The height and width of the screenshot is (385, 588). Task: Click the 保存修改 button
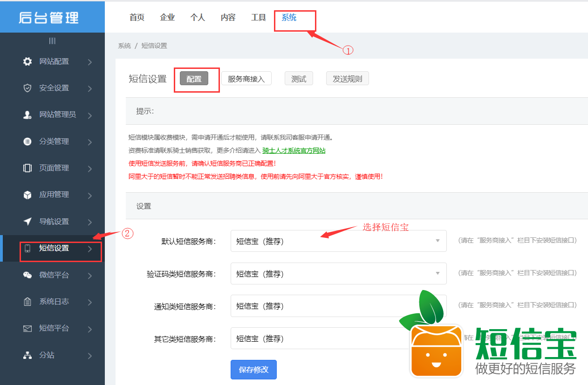coord(253,370)
